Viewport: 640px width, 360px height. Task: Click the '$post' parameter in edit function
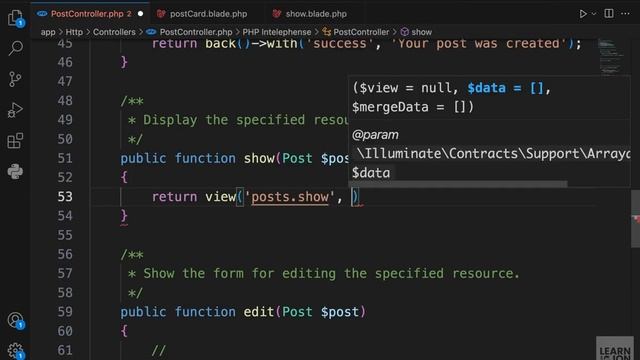(340, 312)
